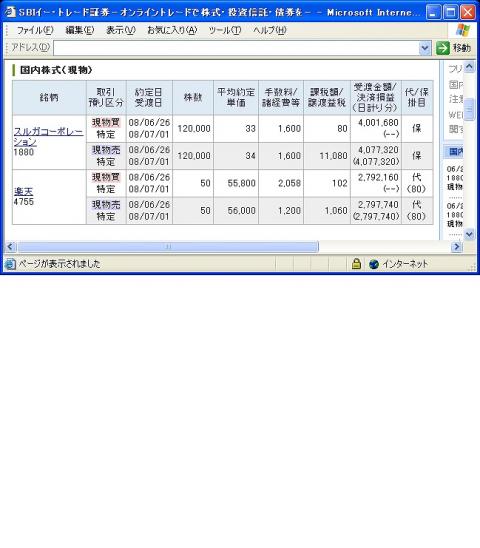Click the vertical scrollbar down arrow
This screenshot has height=548, width=480.
[x=469, y=234]
